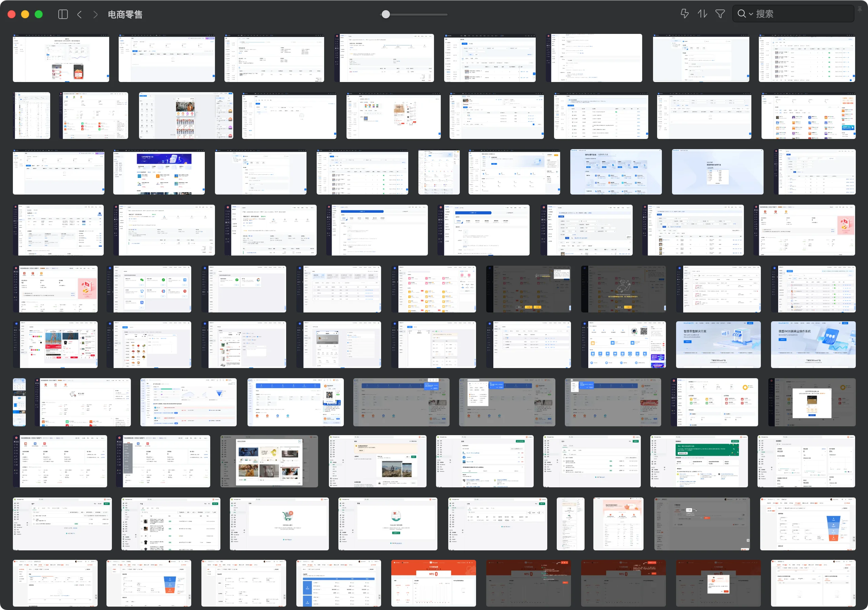Select the tall narrow mobile screenshot thumbnail
Viewport: 868px width, 610px height.
tap(19, 402)
